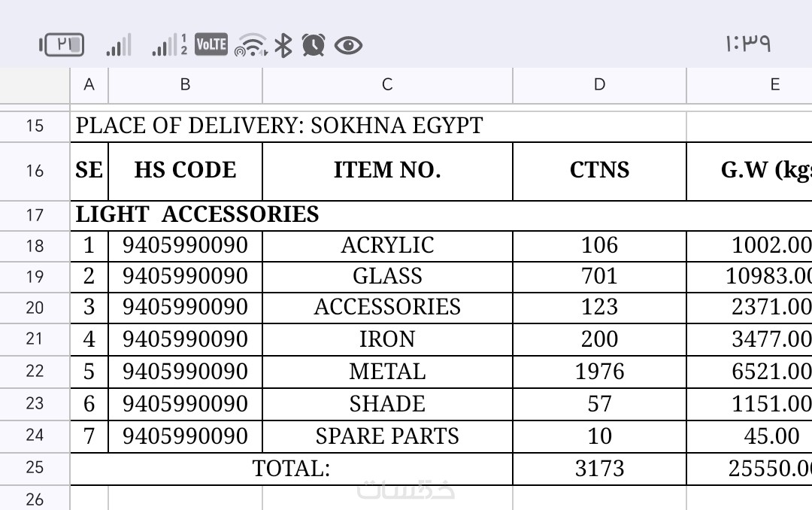Select the row 25 header
Screen dimensions: 812x510
[35, 468]
